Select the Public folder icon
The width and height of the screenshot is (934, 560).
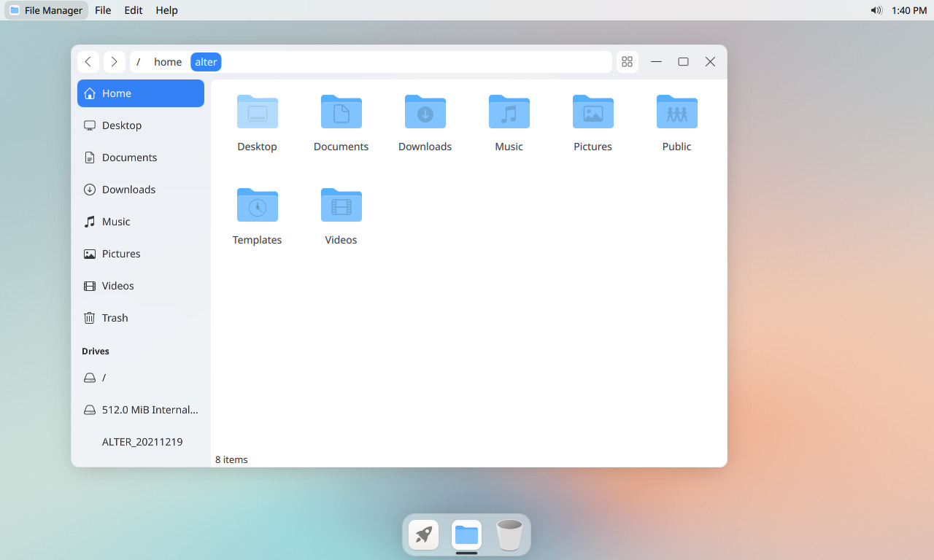pyautogui.click(x=677, y=112)
